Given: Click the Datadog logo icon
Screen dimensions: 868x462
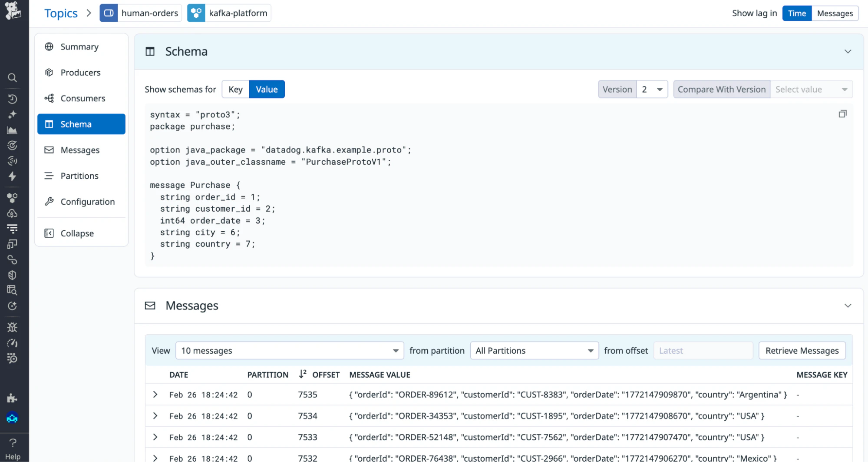Looking at the screenshot, I should [x=13, y=10].
